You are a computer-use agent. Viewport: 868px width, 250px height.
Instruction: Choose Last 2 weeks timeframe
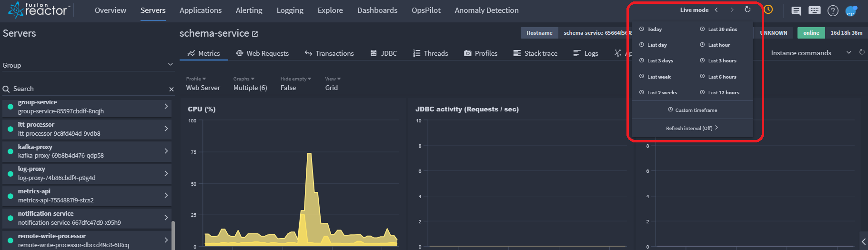coord(658,92)
